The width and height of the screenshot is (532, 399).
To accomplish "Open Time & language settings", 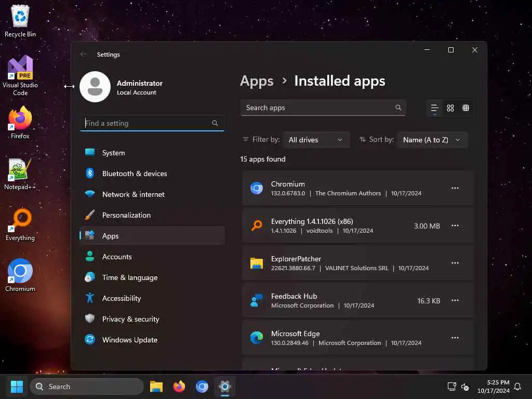I will point(152,277).
